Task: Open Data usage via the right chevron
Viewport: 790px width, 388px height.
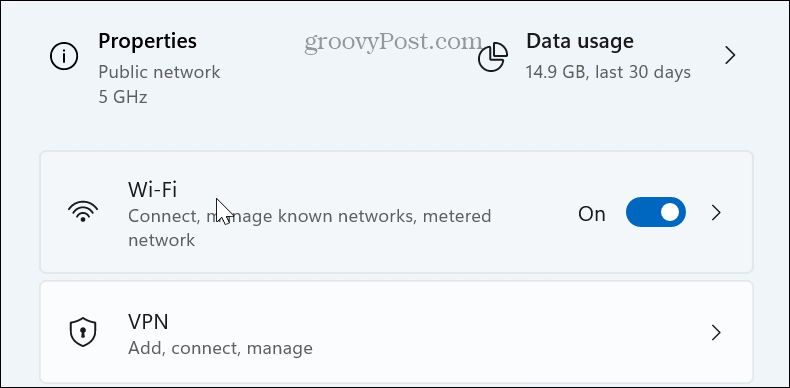Action: point(730,55)
